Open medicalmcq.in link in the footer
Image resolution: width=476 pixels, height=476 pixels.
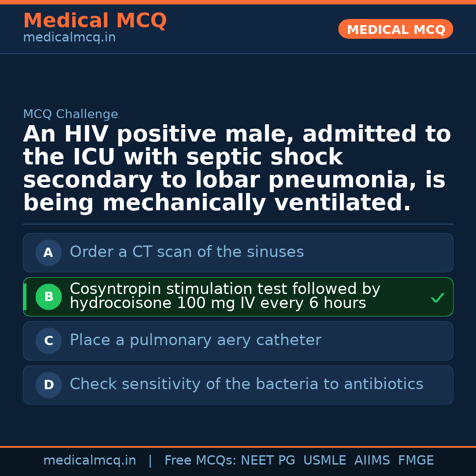click(x=89, y=461)
